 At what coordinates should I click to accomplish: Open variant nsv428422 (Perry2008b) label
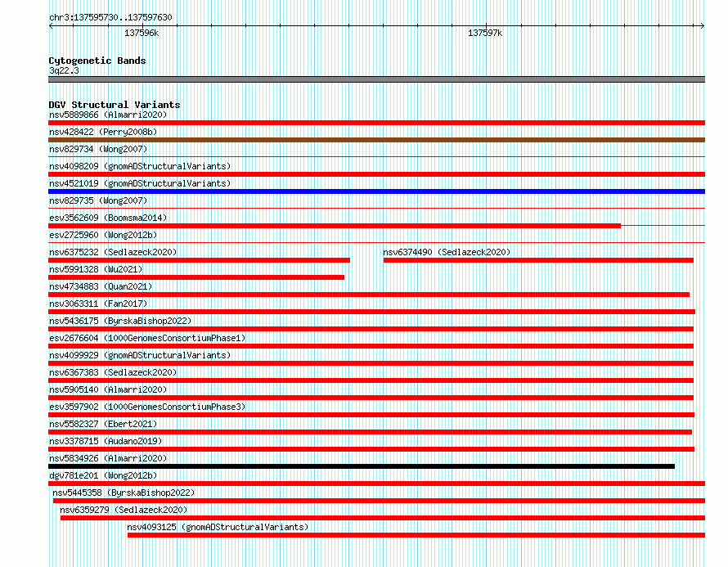click(x=103, y=132)
